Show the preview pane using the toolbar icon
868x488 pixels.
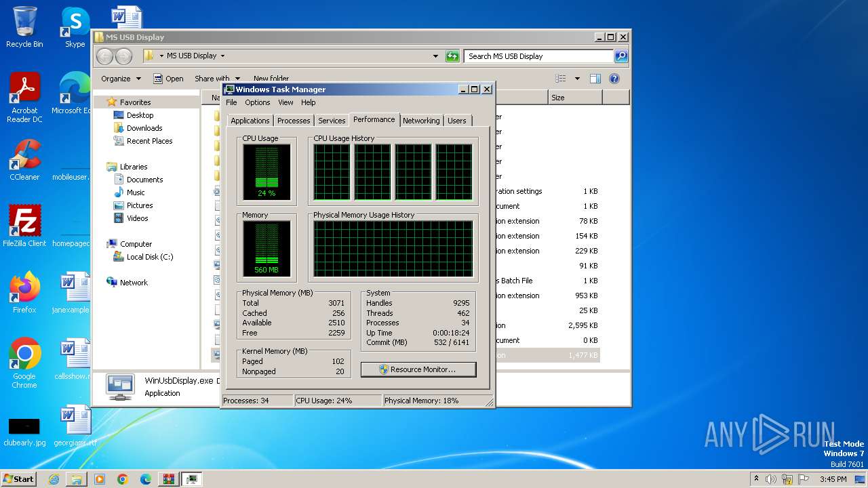tap(595, 79)
